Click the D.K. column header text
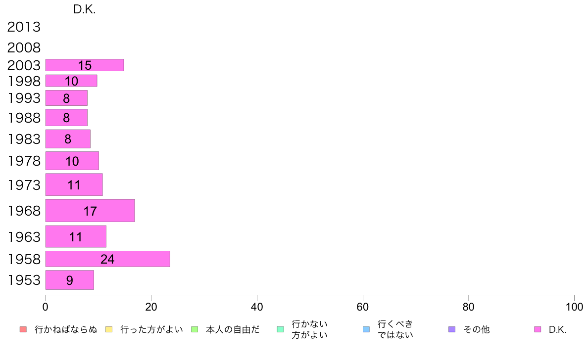 coord(84,10)
